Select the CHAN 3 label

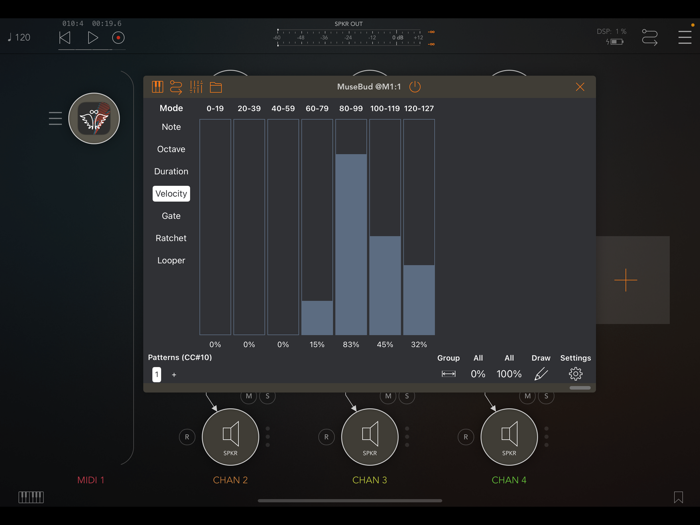(x=370, y=480)
